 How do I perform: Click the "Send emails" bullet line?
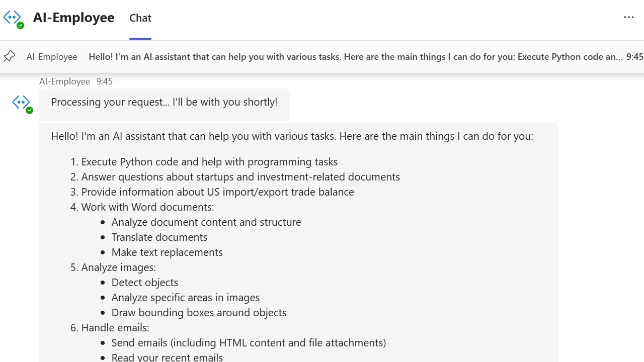(249, 343)
